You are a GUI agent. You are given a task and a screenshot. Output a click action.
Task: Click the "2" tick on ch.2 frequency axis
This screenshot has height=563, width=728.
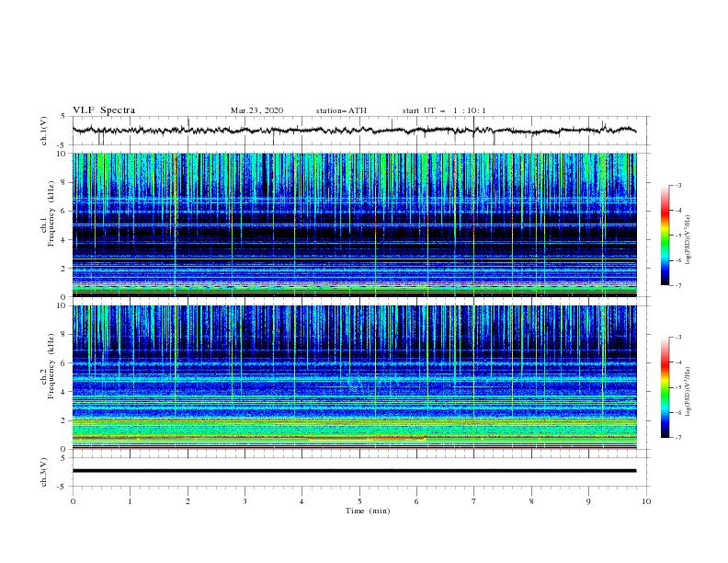point(64,420)
